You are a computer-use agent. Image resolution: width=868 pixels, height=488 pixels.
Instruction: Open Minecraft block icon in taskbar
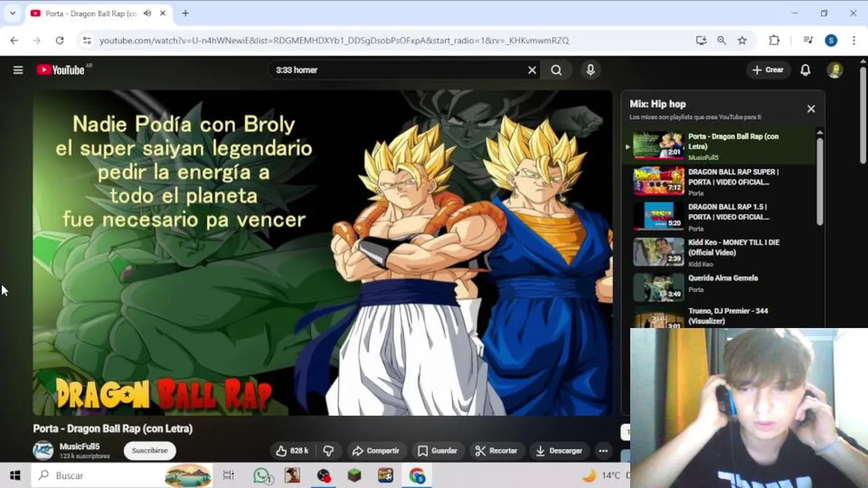355,475
